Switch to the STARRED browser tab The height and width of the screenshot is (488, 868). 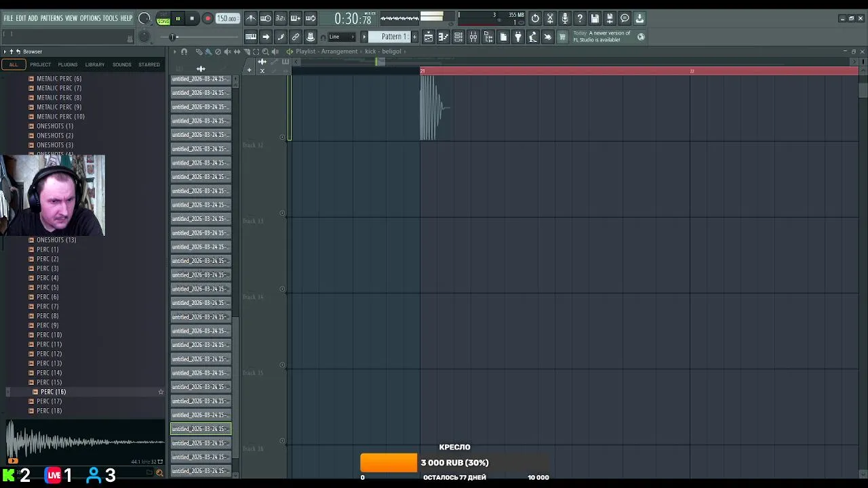coord(149,64)
